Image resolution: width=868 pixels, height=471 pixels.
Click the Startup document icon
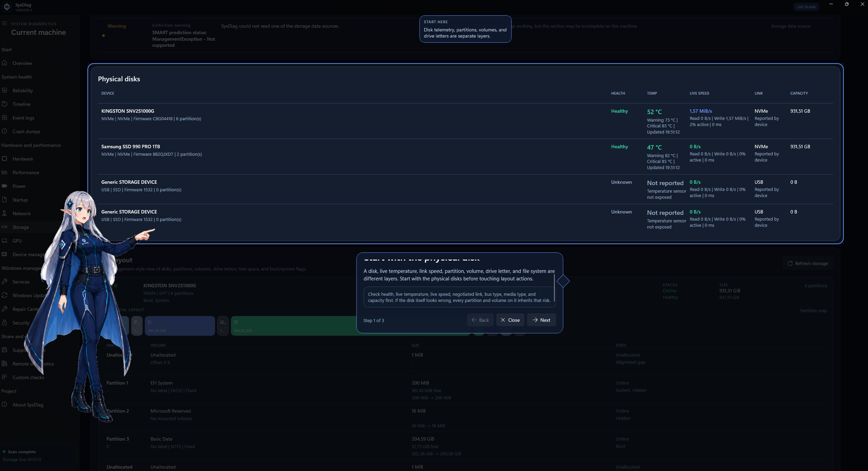tap(4, 199)
